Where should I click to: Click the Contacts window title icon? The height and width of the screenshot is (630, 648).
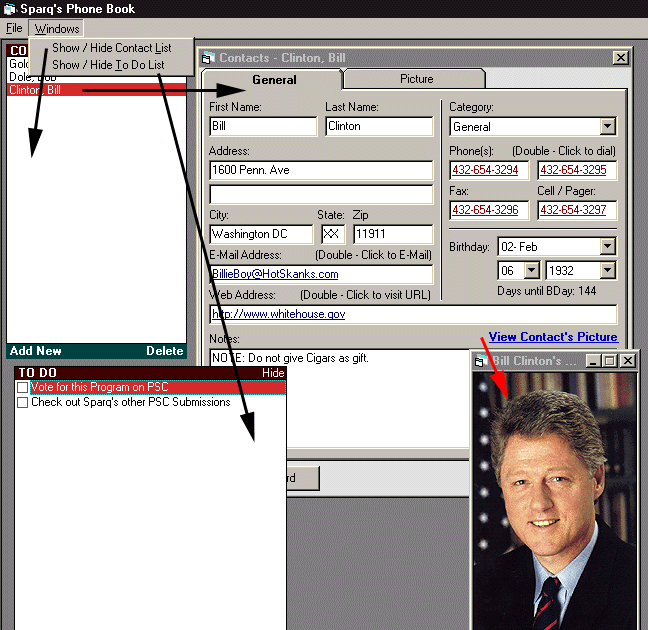[209, 58]
